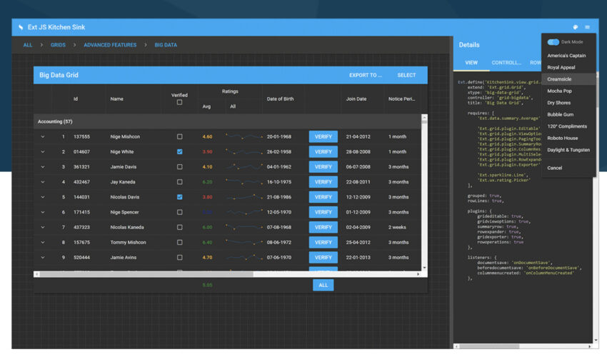This screenshot has width=607, height=364.
Task: Click the ALL button in summary row
Action: tap(323, 285)
